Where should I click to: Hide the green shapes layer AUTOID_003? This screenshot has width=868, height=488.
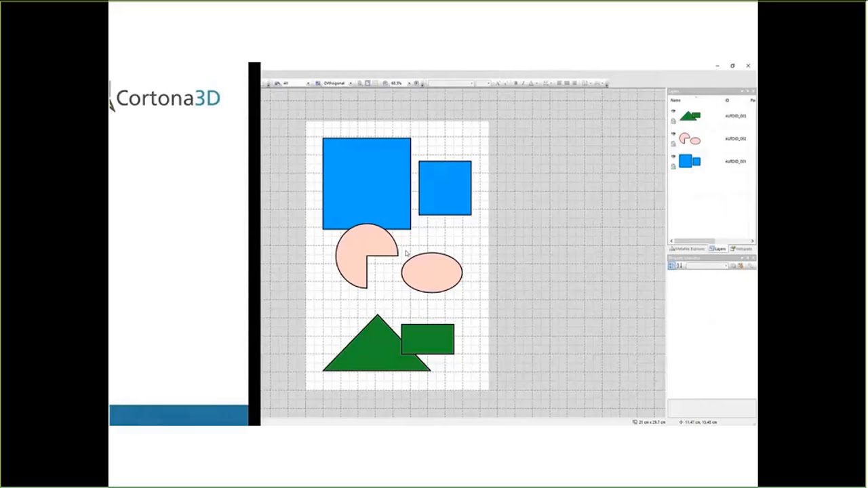673,111
